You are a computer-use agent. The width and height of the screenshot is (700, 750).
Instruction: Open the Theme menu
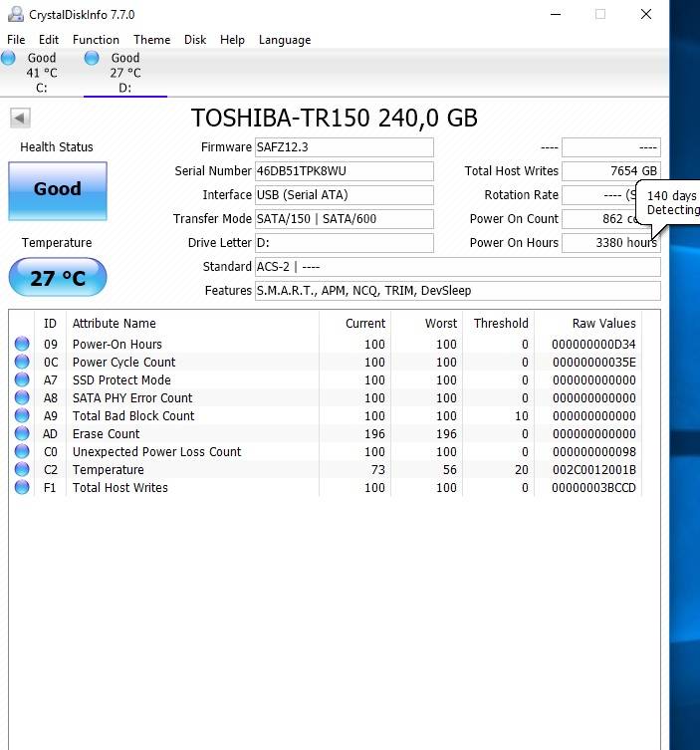151,40
